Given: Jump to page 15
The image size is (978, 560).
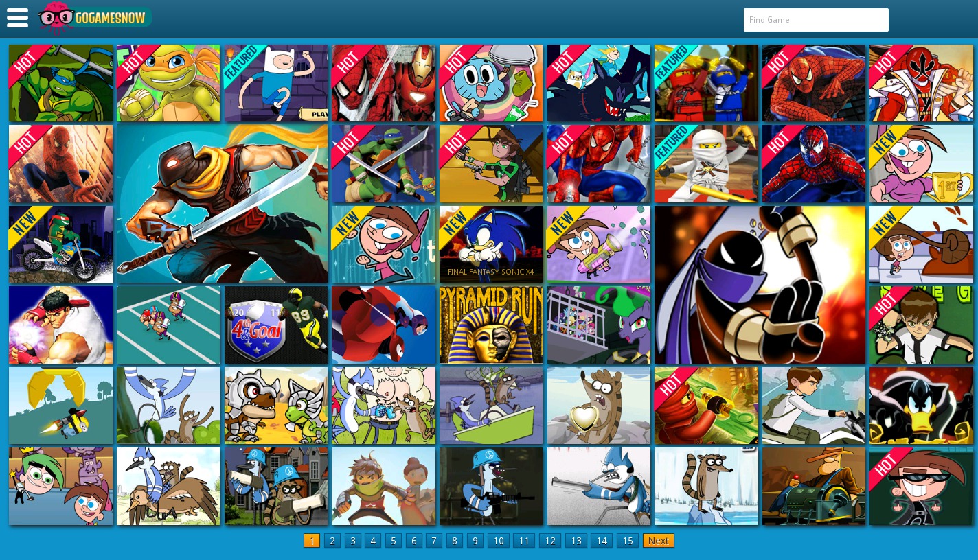Looking at the screenshot, I should click(627, 541).
